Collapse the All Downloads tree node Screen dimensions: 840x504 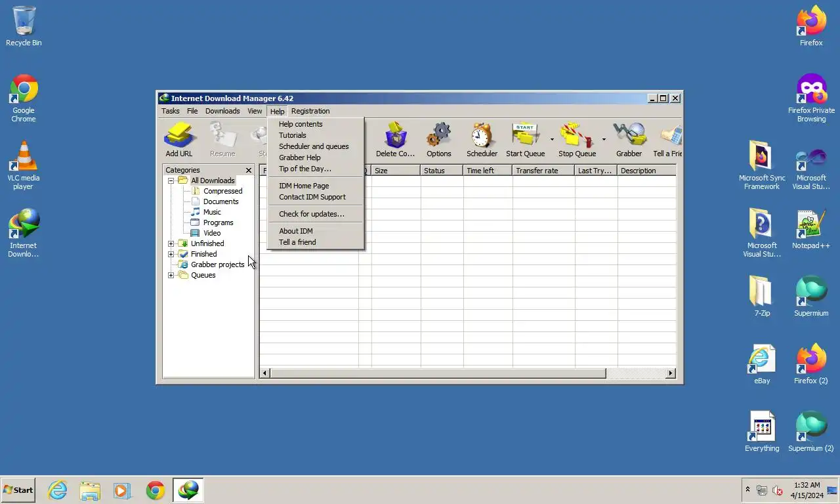pos(171,180)
